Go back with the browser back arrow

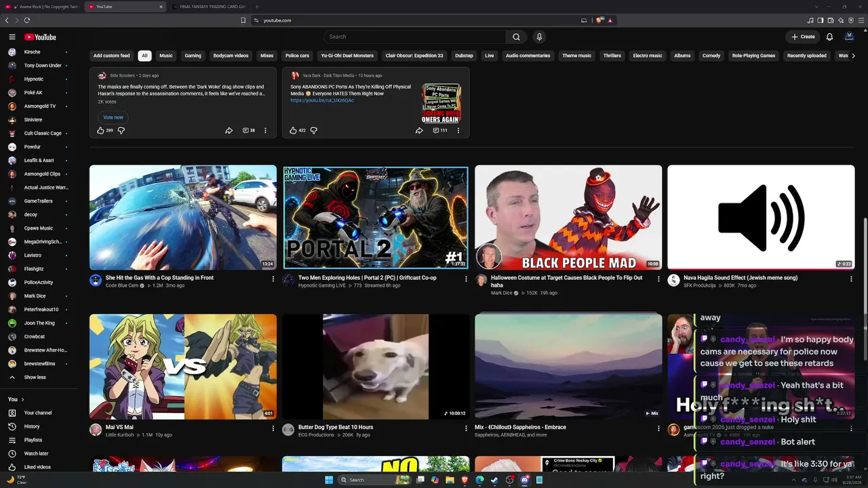[x=7, y=20]
